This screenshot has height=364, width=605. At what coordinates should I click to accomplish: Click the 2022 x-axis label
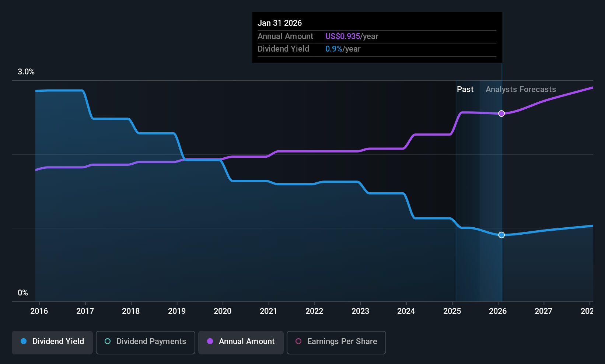click(314, 311)
